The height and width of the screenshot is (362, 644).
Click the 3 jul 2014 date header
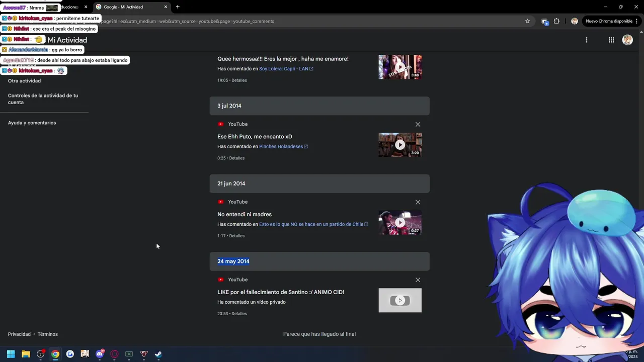pos(319,106)
